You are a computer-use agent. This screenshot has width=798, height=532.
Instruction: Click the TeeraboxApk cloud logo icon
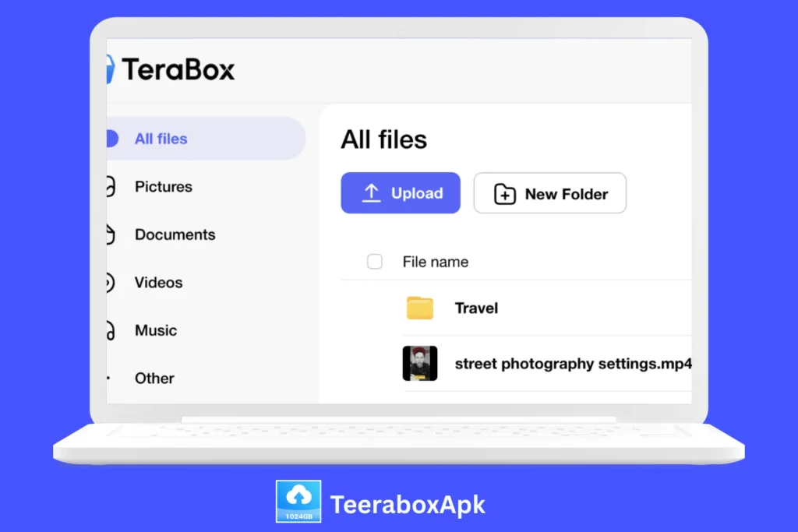pos(298,501)
